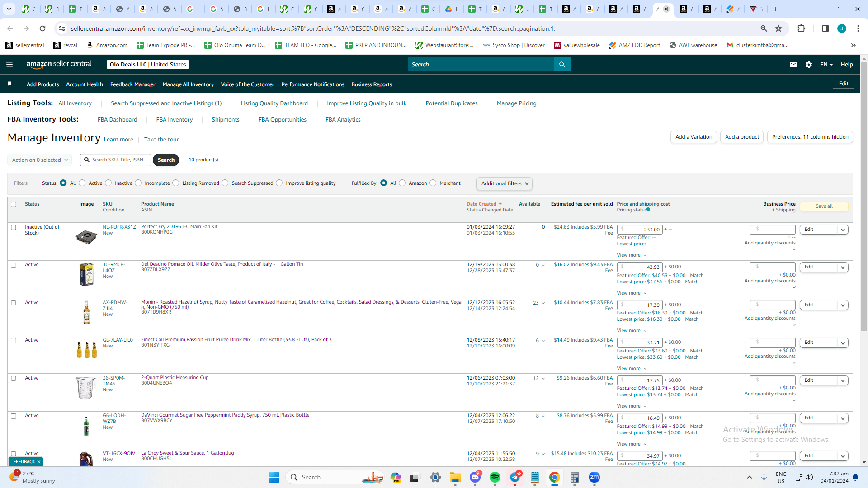The height and width of the screenshot is (488, 868).
Task: Open the Chrome tab search dropdown
Action: tap(9, 9)
